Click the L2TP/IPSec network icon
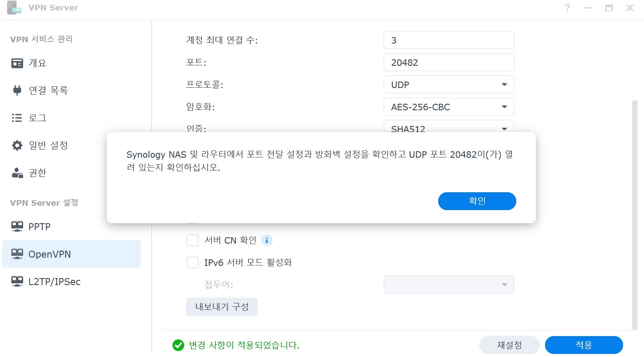Image resolution: width=644 pixels, height=357 pixels. [x=17, y=282]
